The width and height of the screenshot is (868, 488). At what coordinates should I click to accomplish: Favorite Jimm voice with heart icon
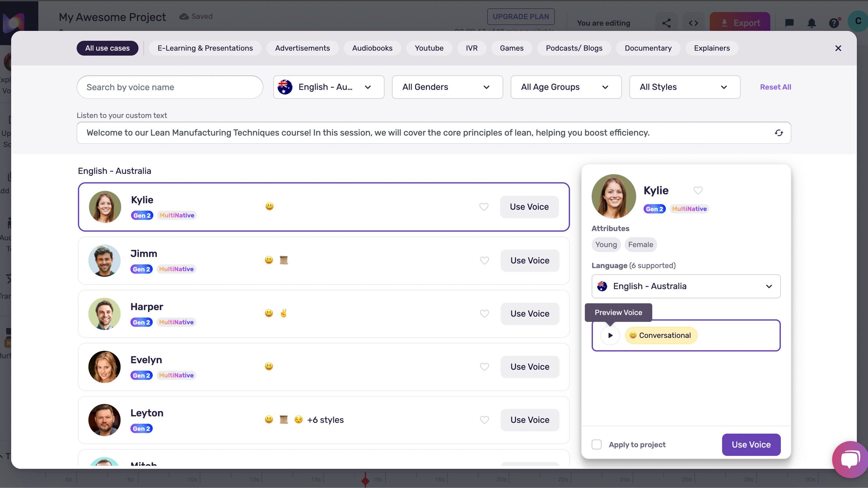pos(485,261)
